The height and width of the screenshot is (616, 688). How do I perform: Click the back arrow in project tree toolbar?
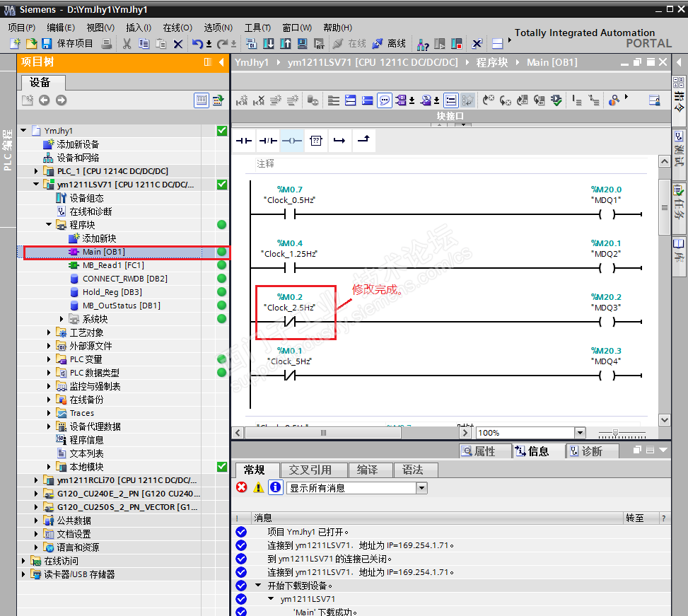point(45,100)
